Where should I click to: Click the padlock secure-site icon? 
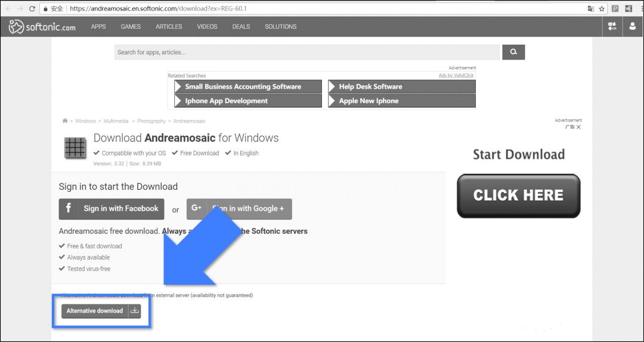(x=46, y=8)
